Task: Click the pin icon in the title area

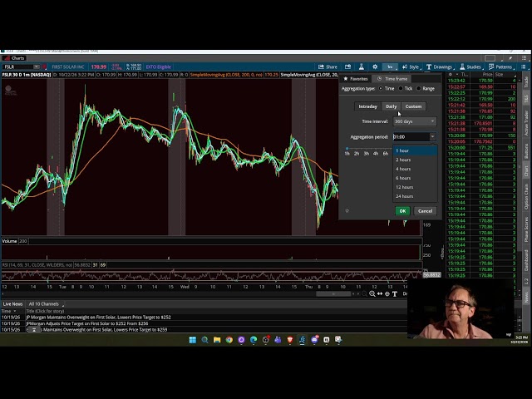Action: (510, 58)
